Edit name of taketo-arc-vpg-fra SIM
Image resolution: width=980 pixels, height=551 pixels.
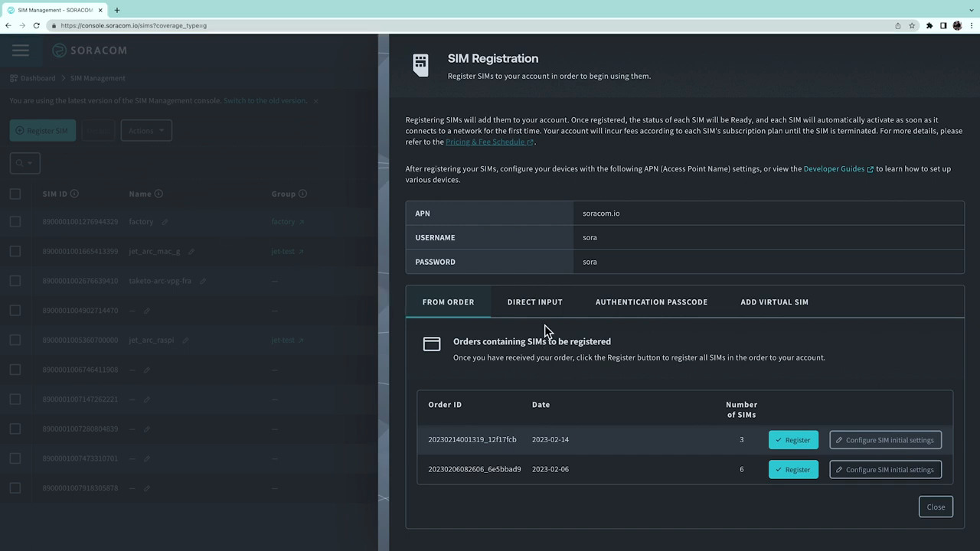pyautogui.click(x=203, y=281)
